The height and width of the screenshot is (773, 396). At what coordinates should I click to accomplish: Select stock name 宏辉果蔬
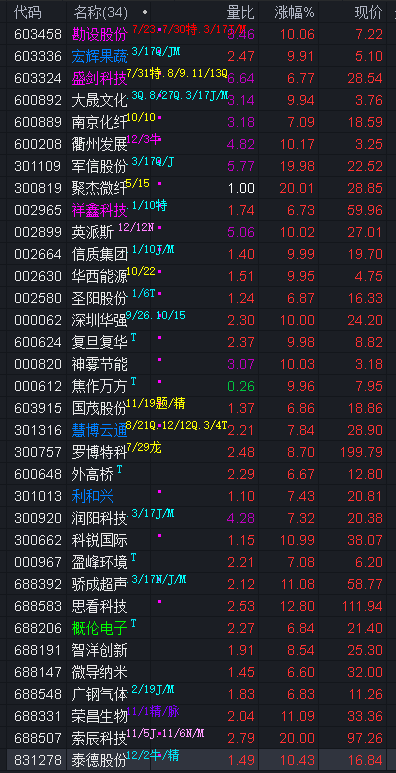coord(100,56)
